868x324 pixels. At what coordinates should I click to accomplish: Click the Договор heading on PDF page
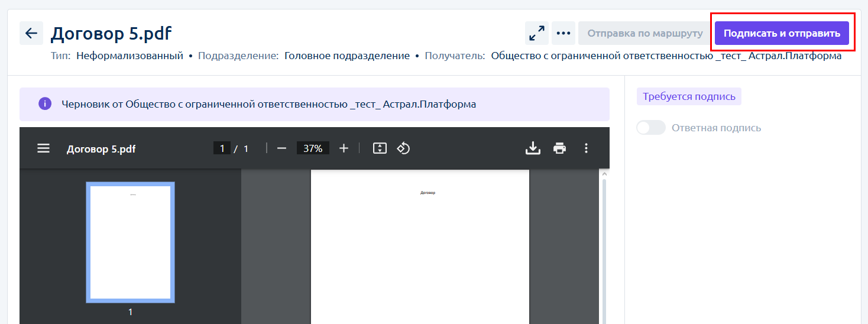click(x=427, y=193)
